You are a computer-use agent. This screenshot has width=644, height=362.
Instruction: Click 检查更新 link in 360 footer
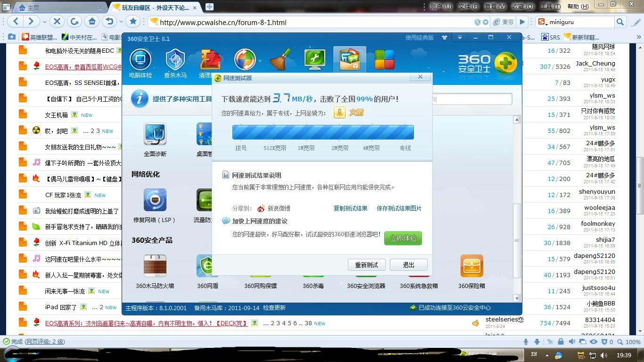(274, 308)
